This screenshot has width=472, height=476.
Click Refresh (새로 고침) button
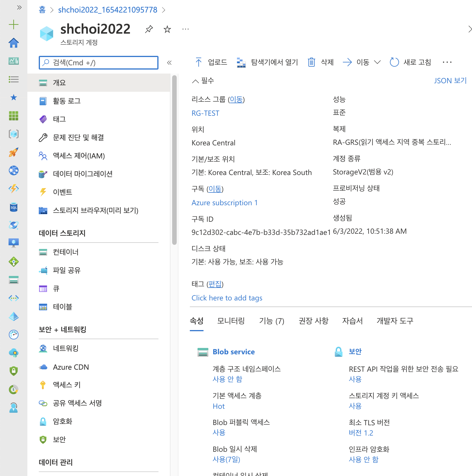pyautogui.click(x=410, y=62)
